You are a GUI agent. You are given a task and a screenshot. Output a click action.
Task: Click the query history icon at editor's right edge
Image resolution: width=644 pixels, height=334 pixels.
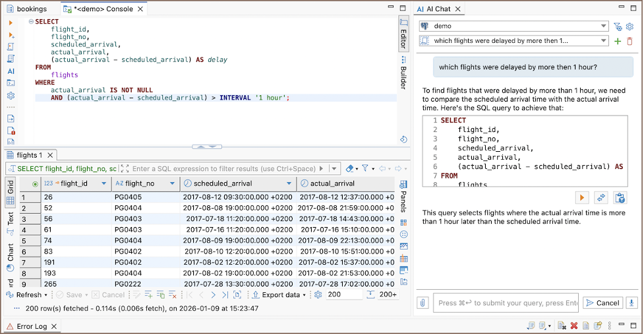[x=403, y=139]
